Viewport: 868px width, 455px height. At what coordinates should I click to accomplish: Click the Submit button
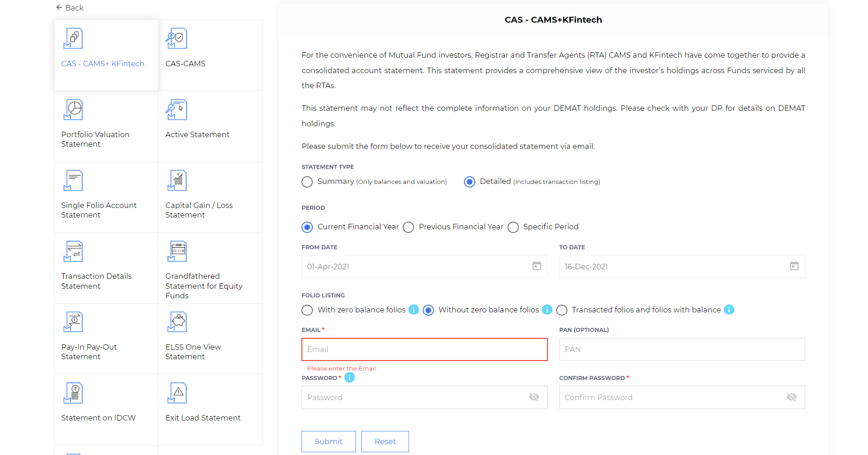[x=329, y=441]
